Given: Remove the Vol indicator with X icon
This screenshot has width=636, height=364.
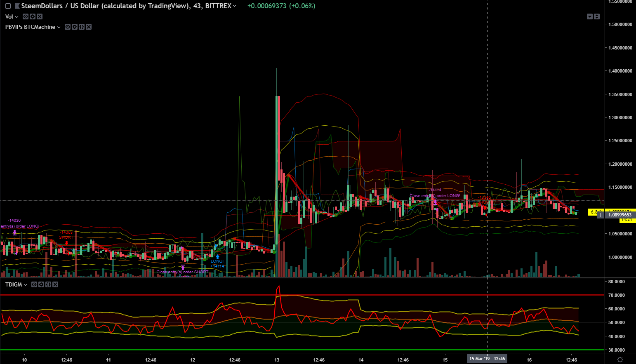Looking at the screenshot, I should coord(40,16).
